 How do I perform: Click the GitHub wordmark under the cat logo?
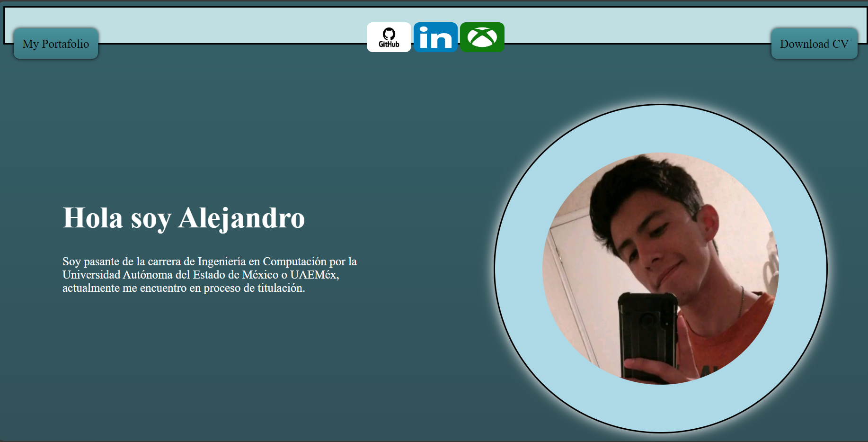coord(389,44)
